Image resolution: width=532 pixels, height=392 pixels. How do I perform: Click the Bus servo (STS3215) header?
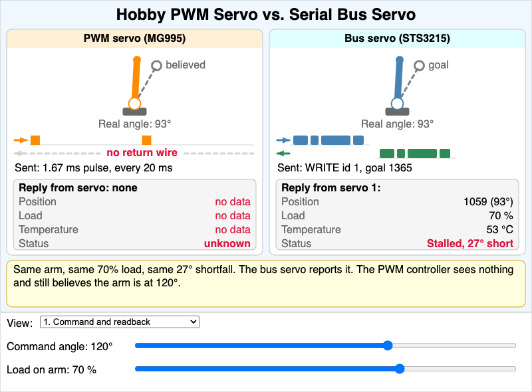click(x=397, y=39)
